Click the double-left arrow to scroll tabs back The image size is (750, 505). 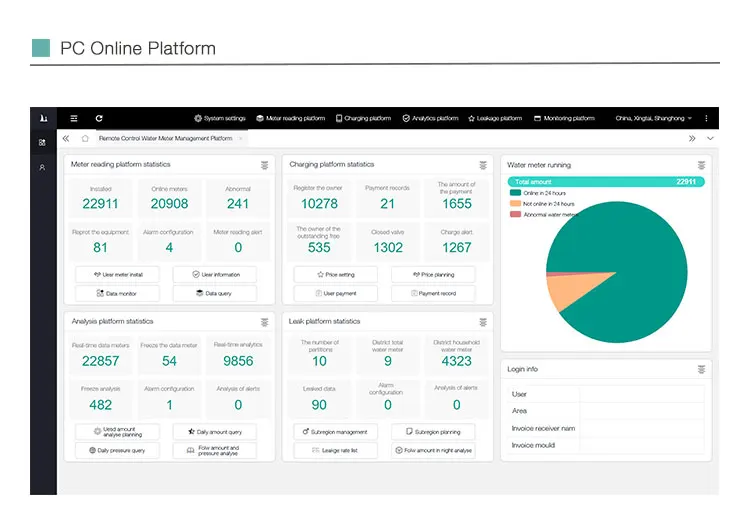(66, 139)
